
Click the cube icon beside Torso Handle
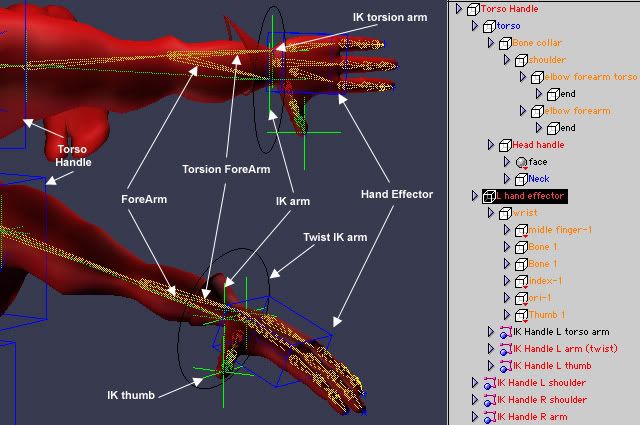click(x=473, y=9)
